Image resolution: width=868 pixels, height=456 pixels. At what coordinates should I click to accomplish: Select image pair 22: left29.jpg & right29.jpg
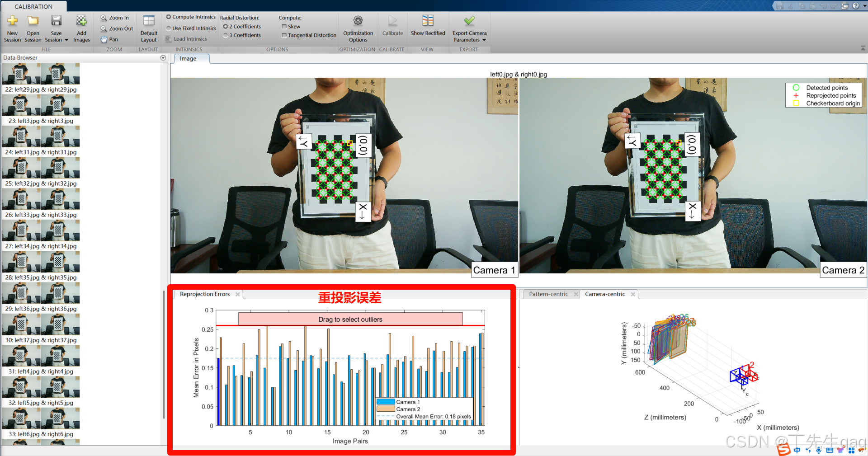[41, 78]
